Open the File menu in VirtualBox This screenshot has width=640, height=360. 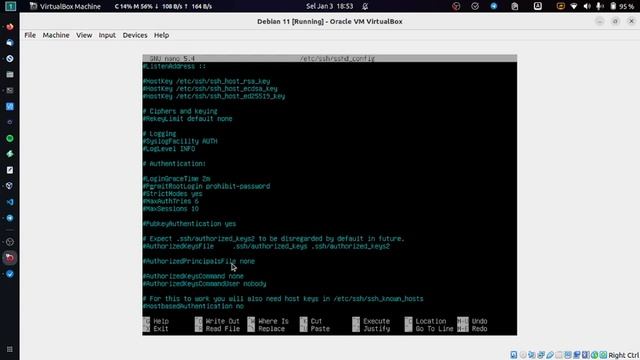(x=30, y=35)
